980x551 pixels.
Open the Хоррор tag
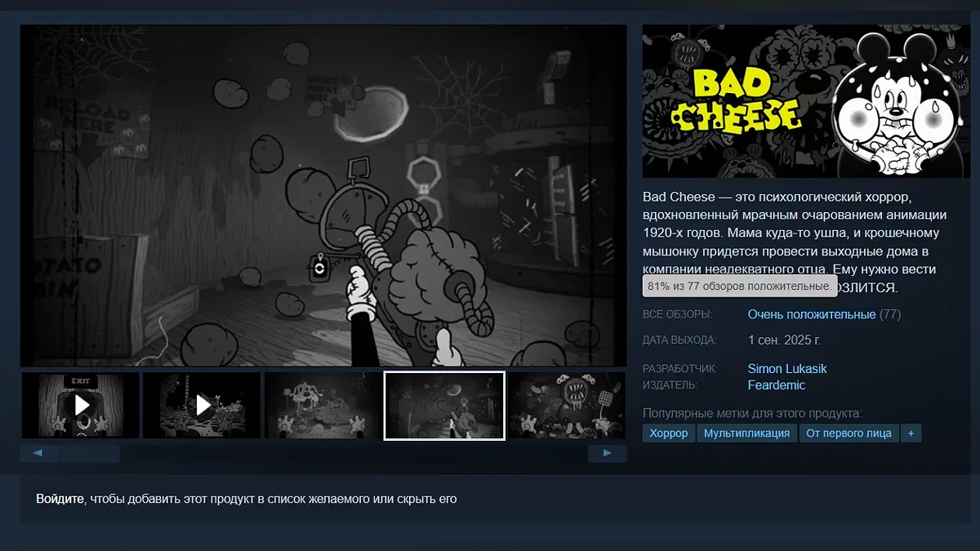(669, 433)
